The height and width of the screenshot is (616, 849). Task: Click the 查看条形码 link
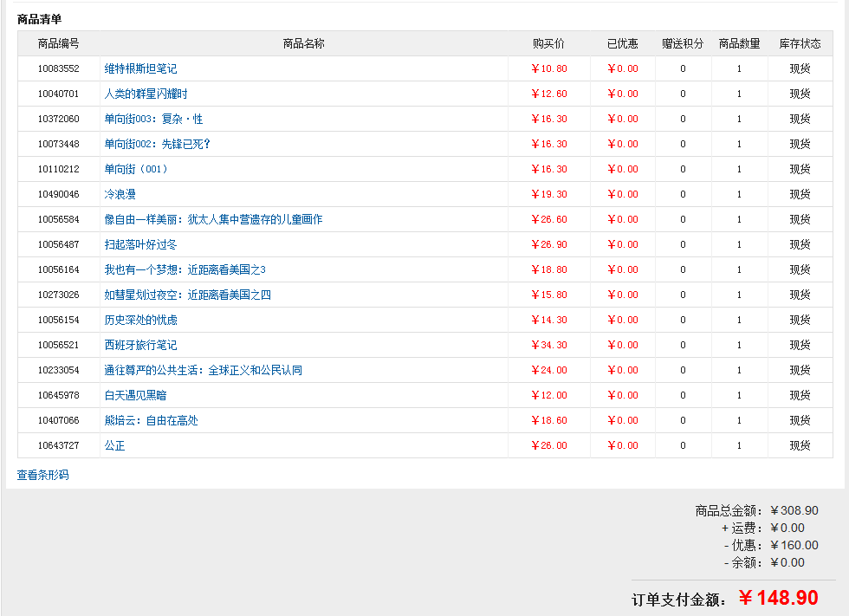click(42, 475)
